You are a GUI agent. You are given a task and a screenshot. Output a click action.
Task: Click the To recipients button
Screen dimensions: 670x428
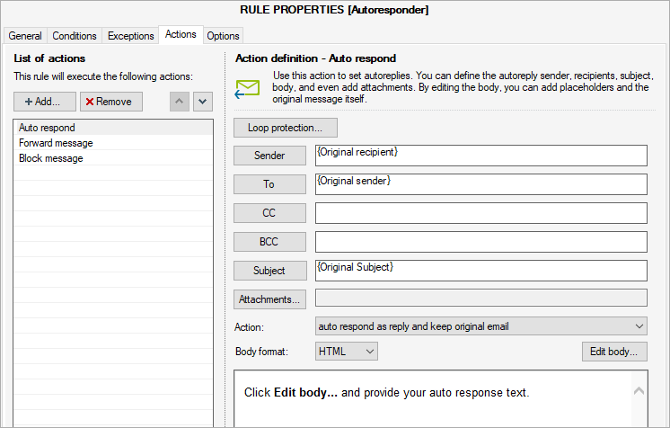(270, 184)
